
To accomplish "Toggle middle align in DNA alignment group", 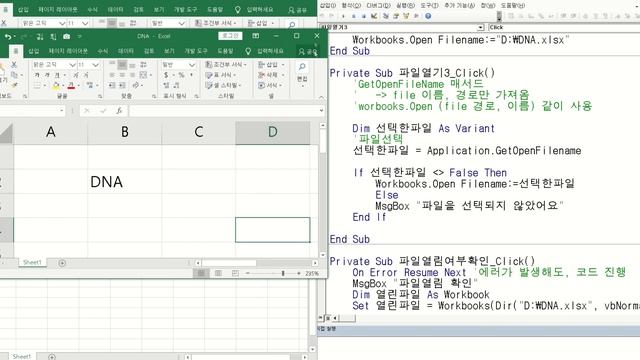I will (122, 64).
